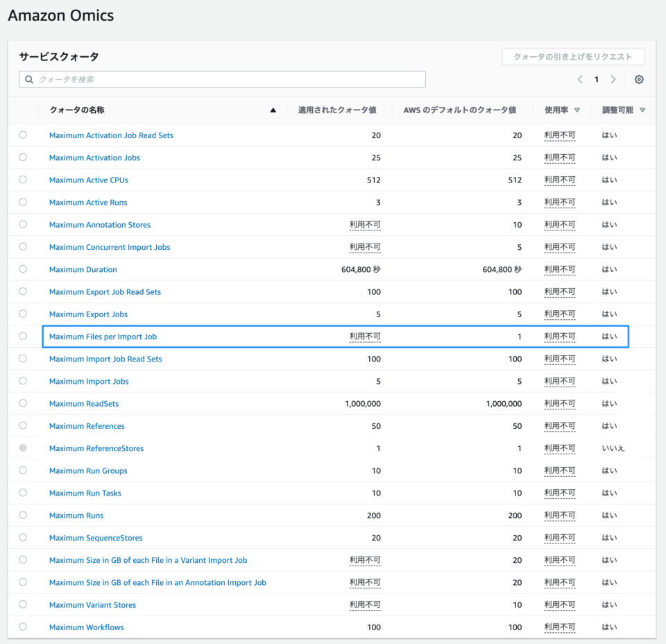Open Maximum Workflows link
The height and width of the screenshot is (644, 666).
[x=86, y=627]
